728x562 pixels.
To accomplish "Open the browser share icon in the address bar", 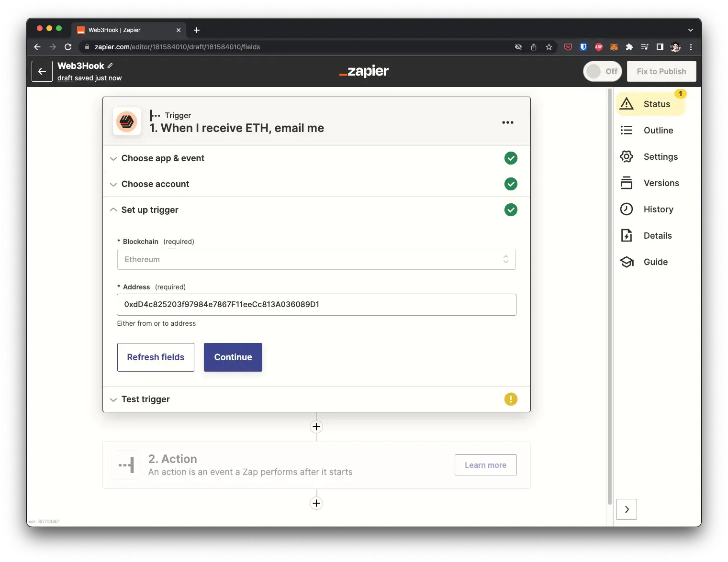I will (x=534, y=47).
